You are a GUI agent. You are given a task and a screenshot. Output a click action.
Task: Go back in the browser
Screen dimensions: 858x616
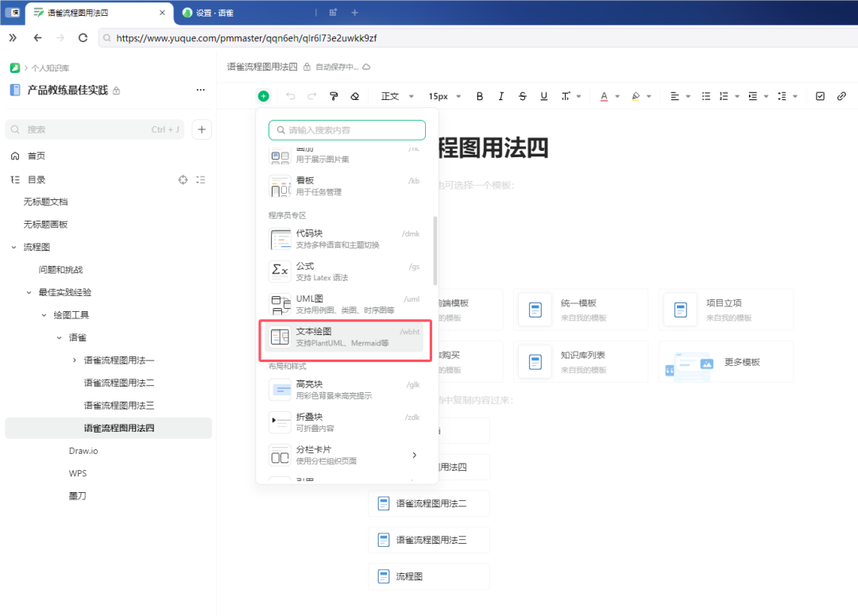pos(37,38)
